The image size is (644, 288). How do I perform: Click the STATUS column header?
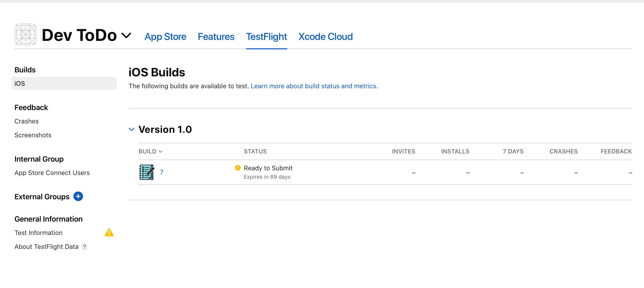coord(255,151)
